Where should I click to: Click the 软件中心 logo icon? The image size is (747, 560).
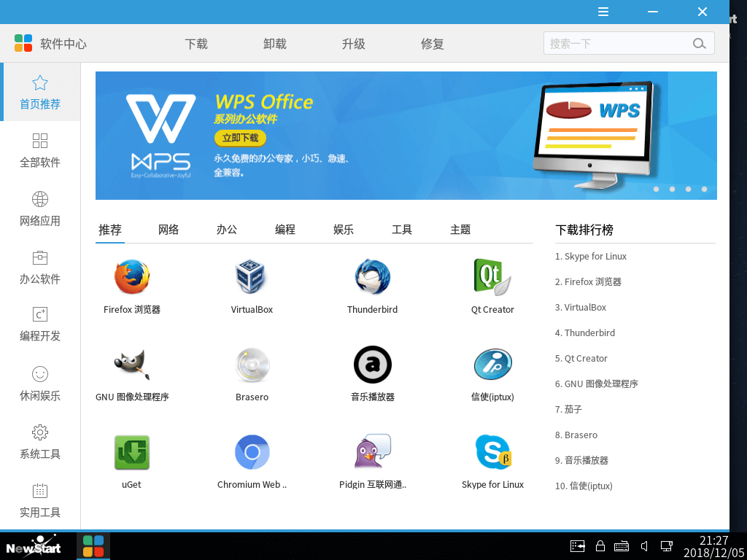(x=23, y=43)
